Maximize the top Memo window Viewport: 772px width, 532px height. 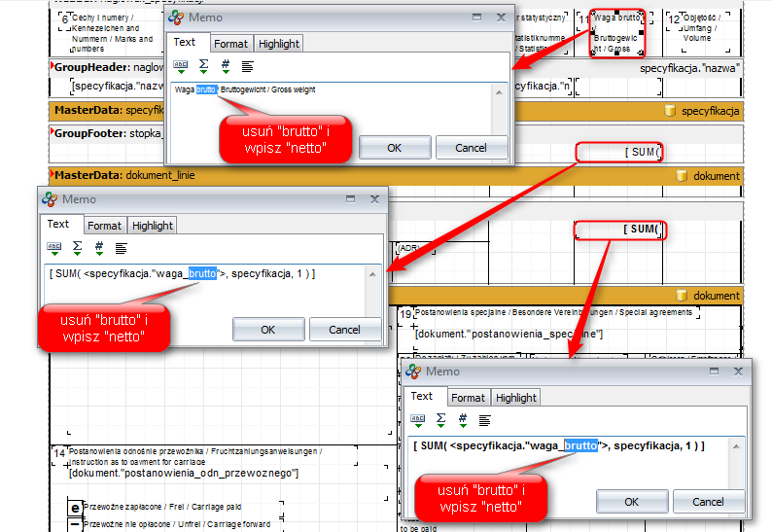click(476, 18)
